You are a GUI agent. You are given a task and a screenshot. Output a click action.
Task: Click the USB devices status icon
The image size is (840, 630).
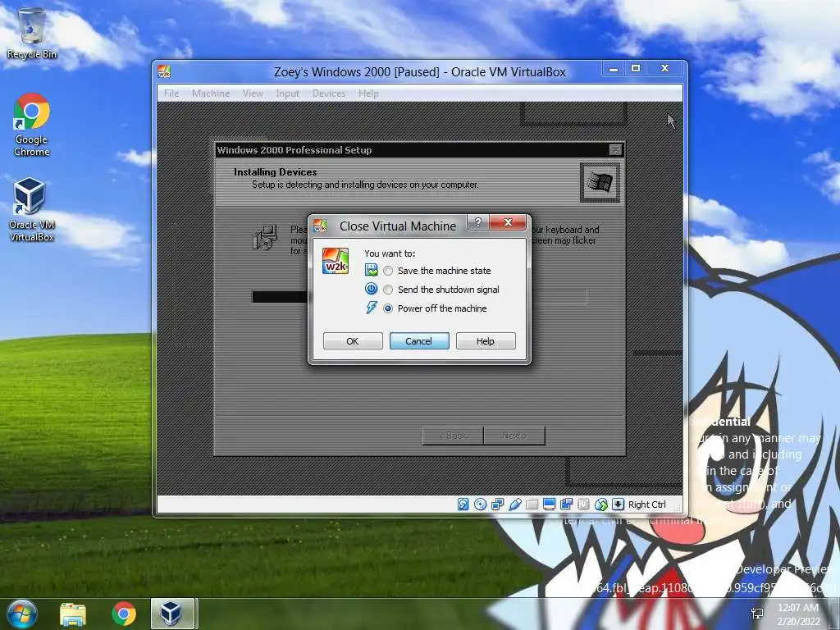pos(515,504)
